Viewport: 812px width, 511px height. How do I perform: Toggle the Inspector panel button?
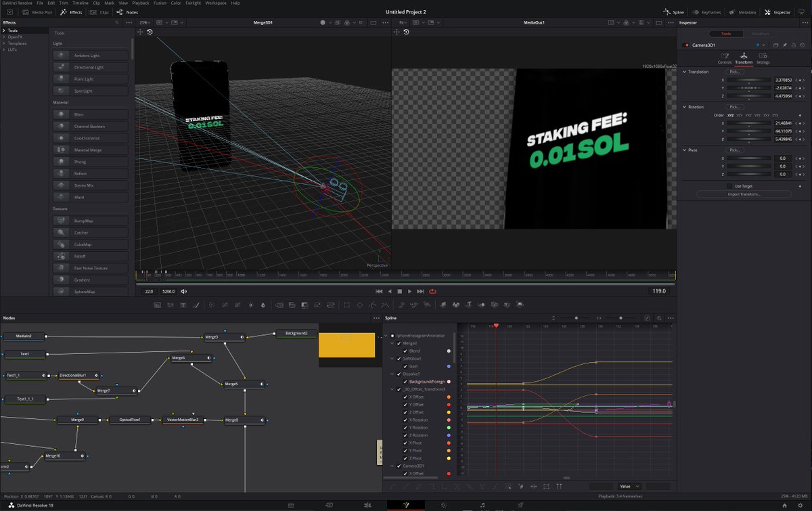pyautogui.click(x=778, y=12)
